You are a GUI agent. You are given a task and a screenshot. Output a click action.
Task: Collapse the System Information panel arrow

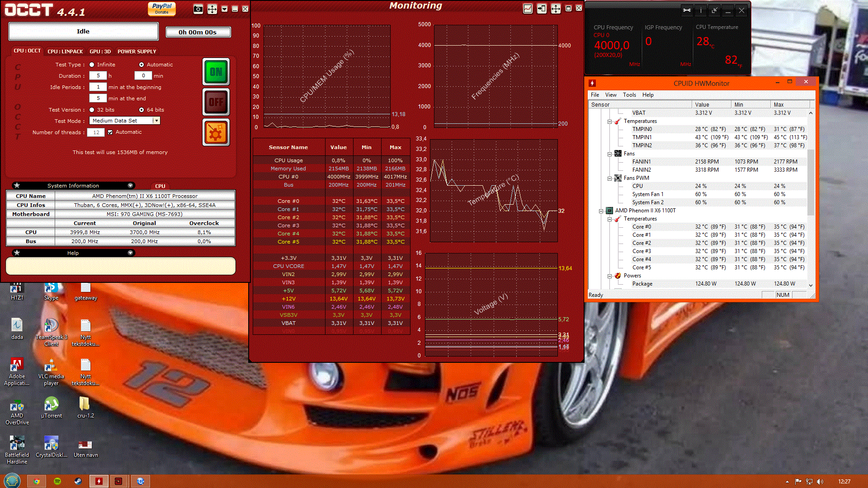(130, 186)
